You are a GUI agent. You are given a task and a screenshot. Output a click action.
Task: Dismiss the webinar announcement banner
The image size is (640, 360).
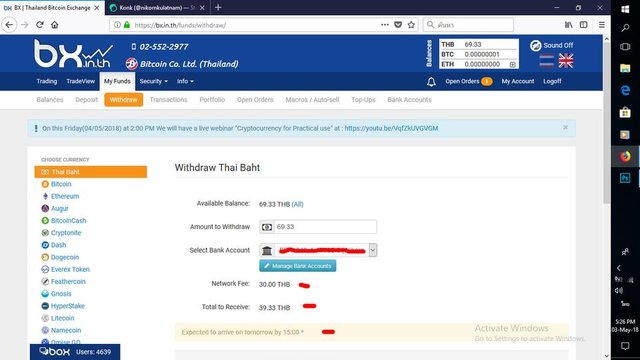click(565, 127)
